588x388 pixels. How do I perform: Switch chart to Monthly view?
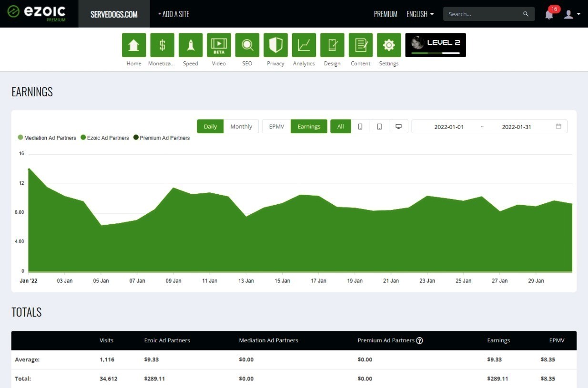click(x=241, y=127)
